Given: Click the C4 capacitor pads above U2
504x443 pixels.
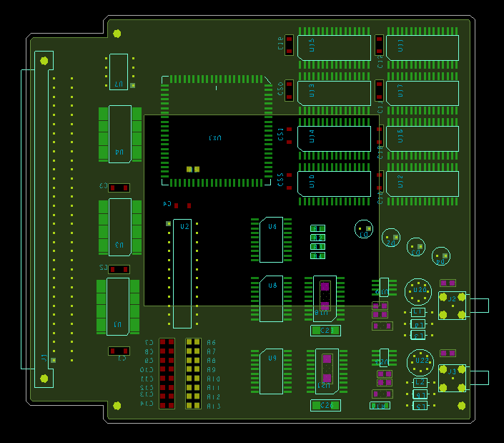Looking at the screenshot, I should pos(182,205).
